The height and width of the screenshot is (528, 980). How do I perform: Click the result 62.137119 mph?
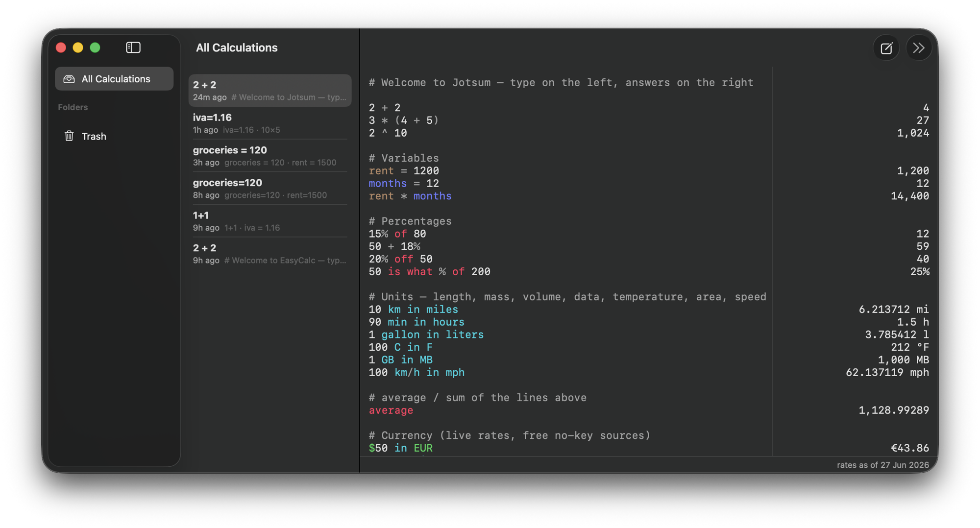pyautogui.click(x=887, y=372)
